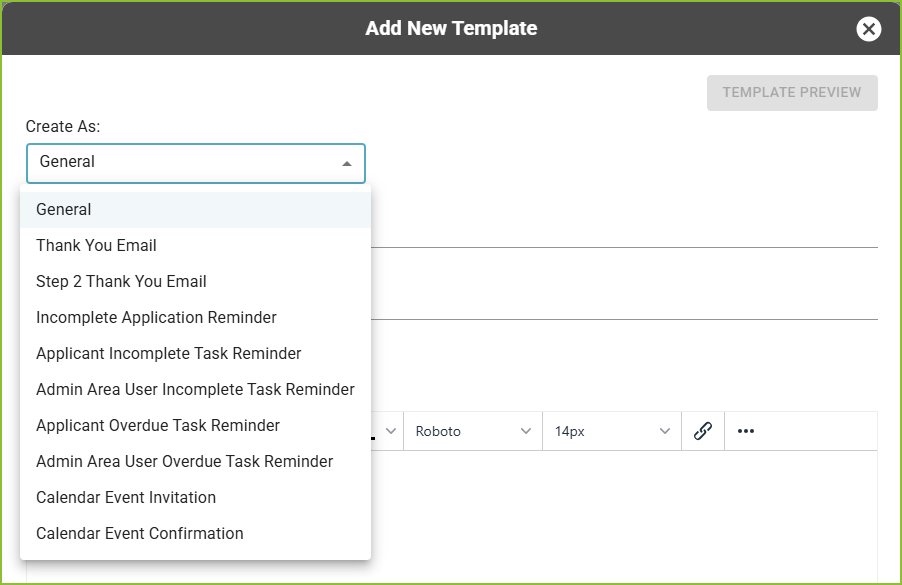This screenshot has height=585, width=902.
Task: Select Step 2 Thank You Email
Action: click(121, 282)
